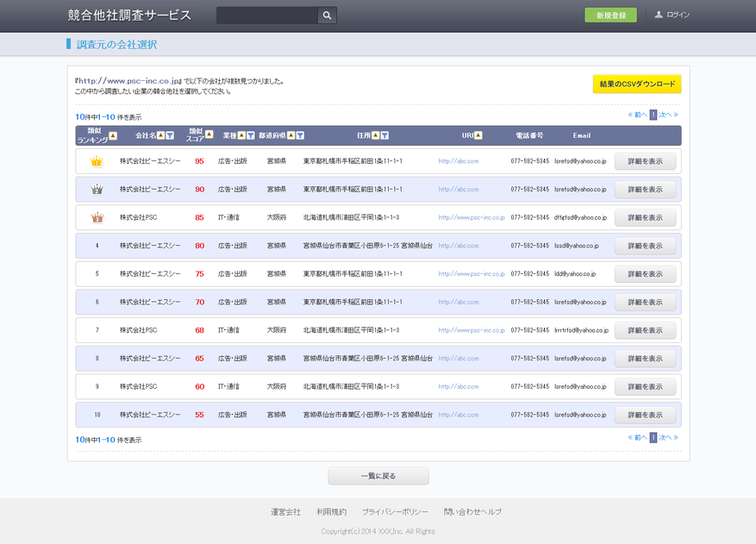Sort the 業種 column arrow icon
This screenshot has width=756, height=544.
click(x=241, y=135)
